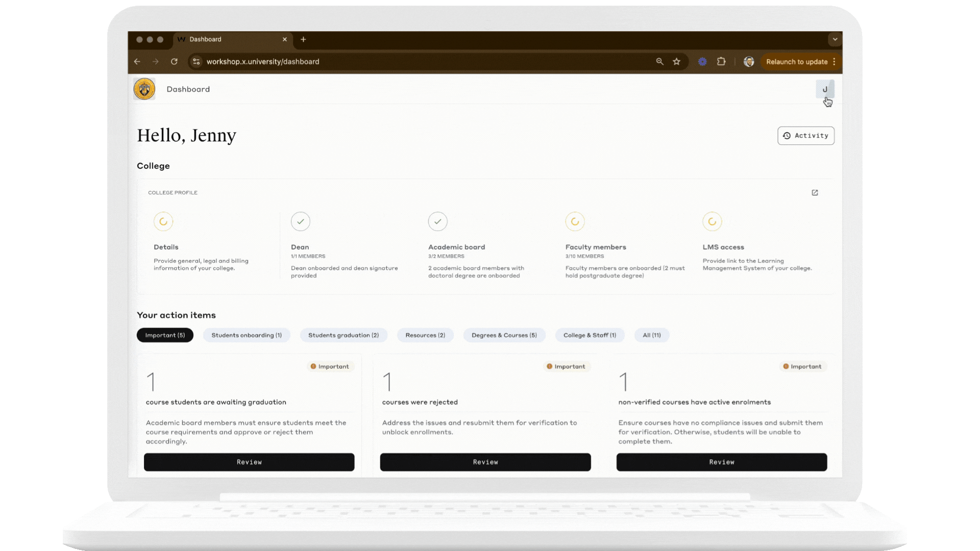Reload the dashboard page
The width and height of the screenshot is (980, 551).
click(175, 61)
